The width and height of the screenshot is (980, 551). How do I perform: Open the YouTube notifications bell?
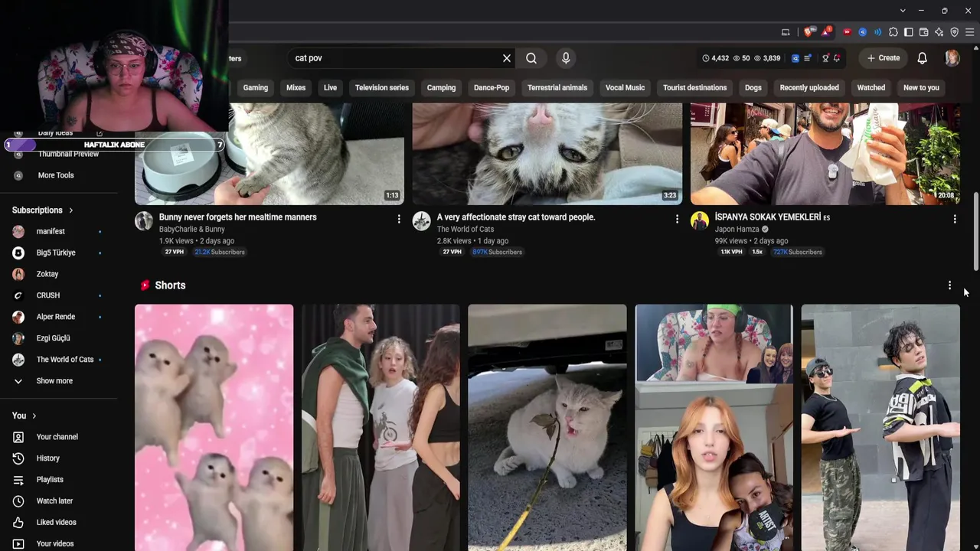(923, 58)
